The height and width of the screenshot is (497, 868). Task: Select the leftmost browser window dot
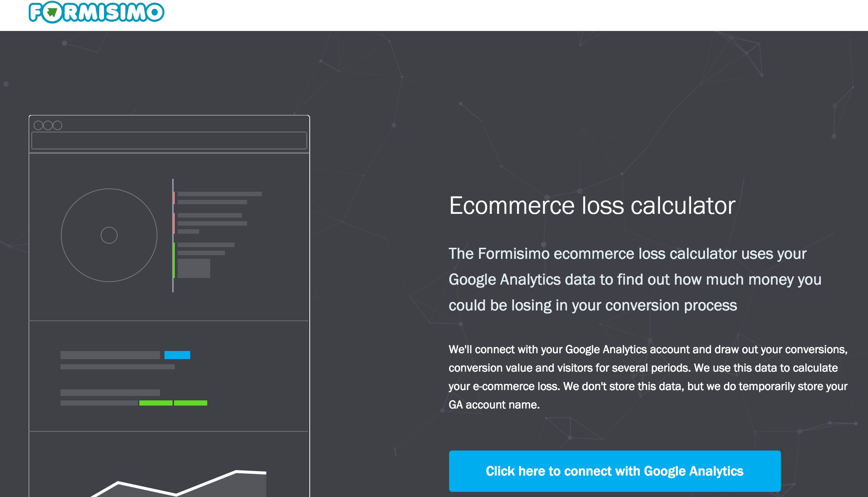[x=38, y=125]
